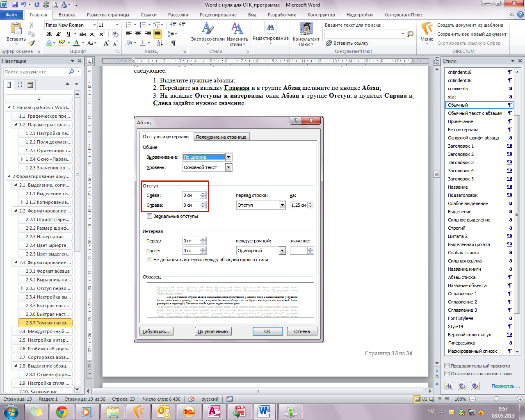Open Ссылки ribbon tab
The height and width of the screenshot is (420, 525).
(148, 15)
